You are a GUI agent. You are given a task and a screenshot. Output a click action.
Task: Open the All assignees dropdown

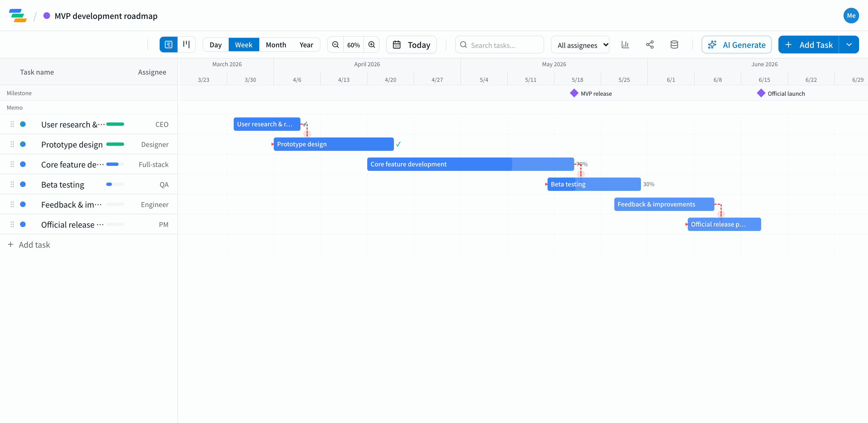[x=580, y=45]
